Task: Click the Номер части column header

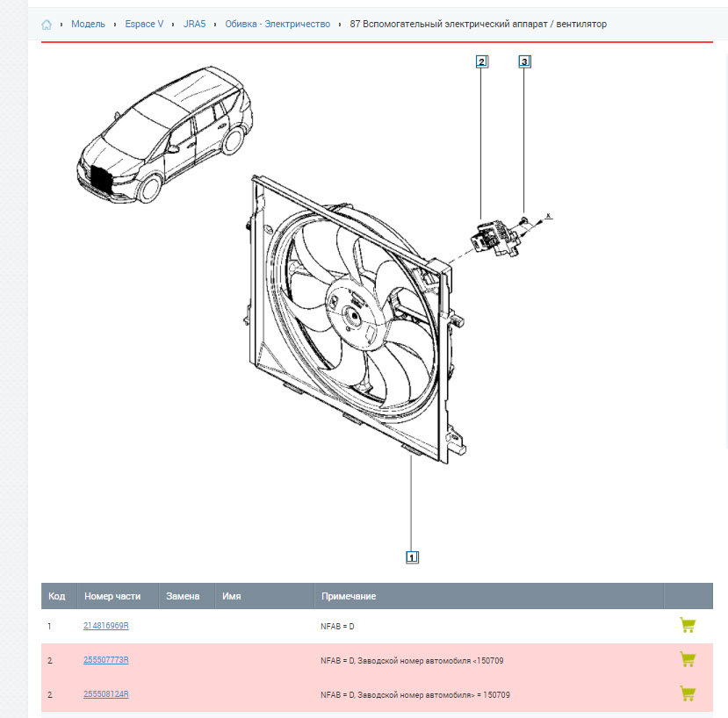Action: click(112, 596)
